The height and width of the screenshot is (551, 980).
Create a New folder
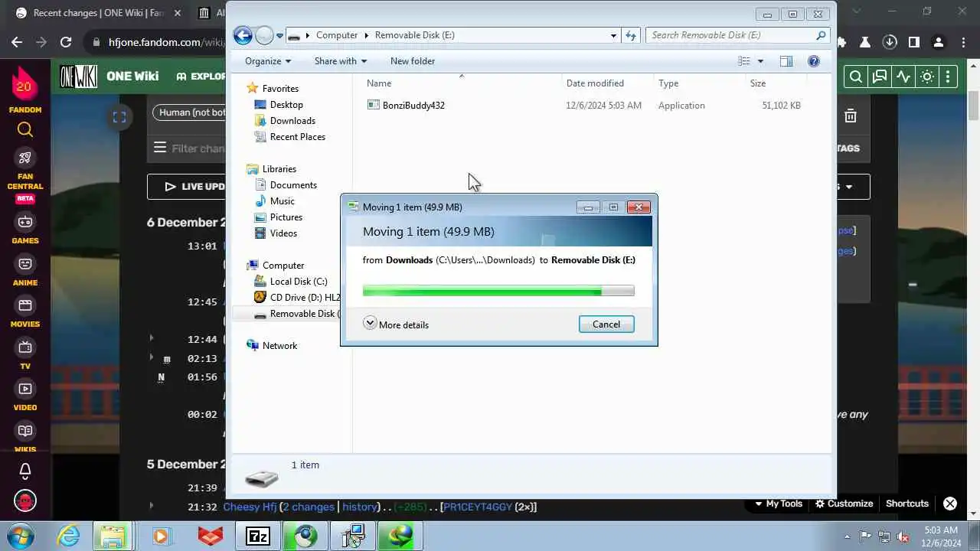coord(413,61)
